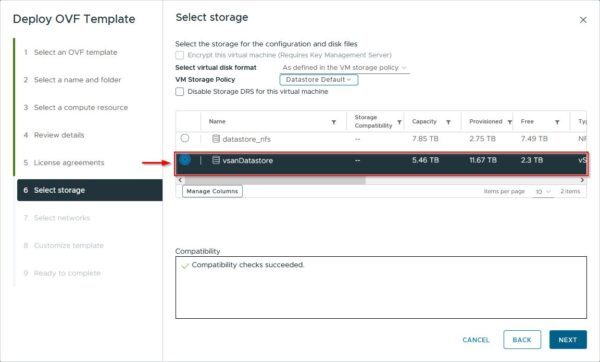600x362 pixels.
Task: Click the CANCEL button
Action: [476, 340]
